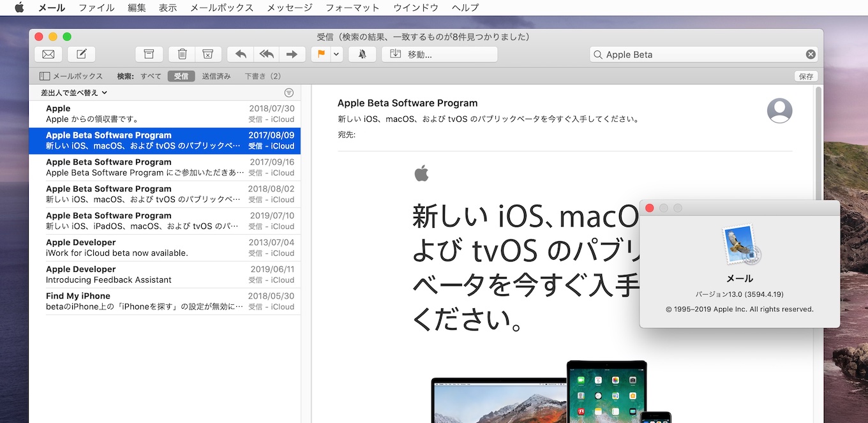Screen dimensions: 868x423
Task: Open Apple Beta Software Program email 2018/08/02
Action: (x=165, y=194)
